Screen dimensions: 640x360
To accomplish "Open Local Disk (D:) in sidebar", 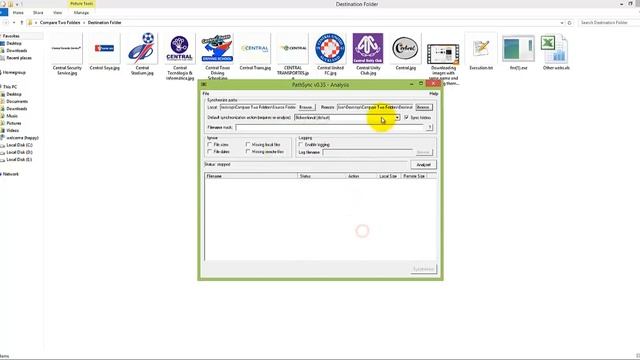I will (x=19, y=152).
